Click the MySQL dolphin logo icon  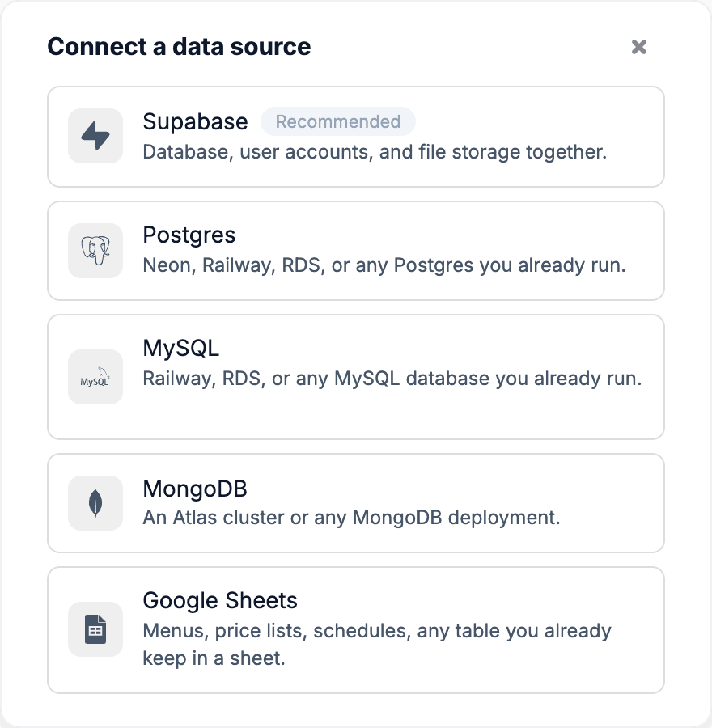[95, 377]
